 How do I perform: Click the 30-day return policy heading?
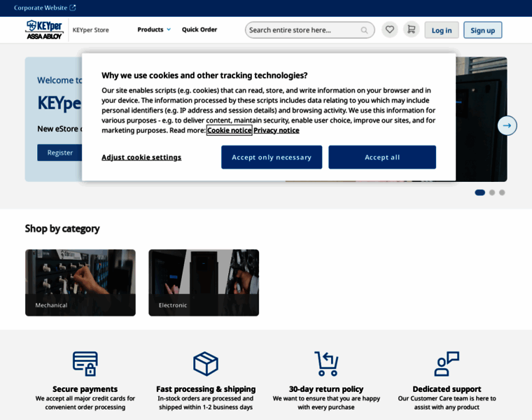(326, 388)
